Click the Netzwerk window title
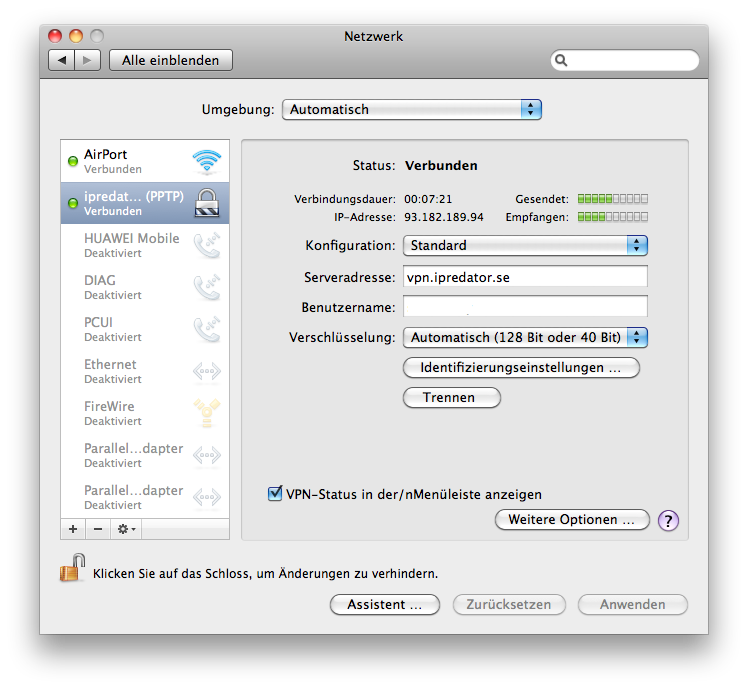This screenshot has width=748, height=689. point(374,36)
